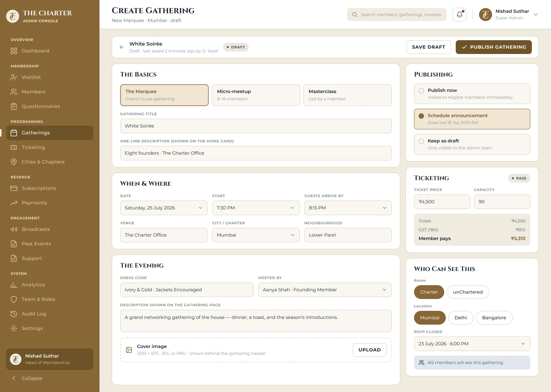This screenshot has width=551, height=392.
Task: Click the Gathering Title field
Action: [256, 126]
